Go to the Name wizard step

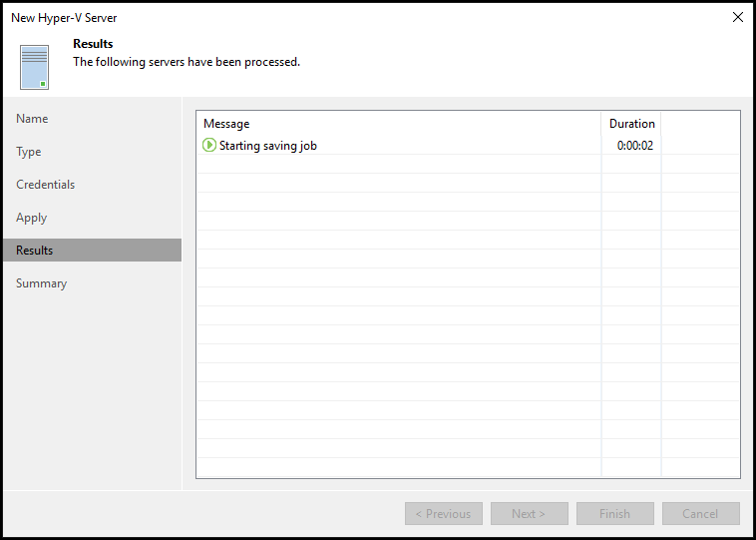click(32, 119)
